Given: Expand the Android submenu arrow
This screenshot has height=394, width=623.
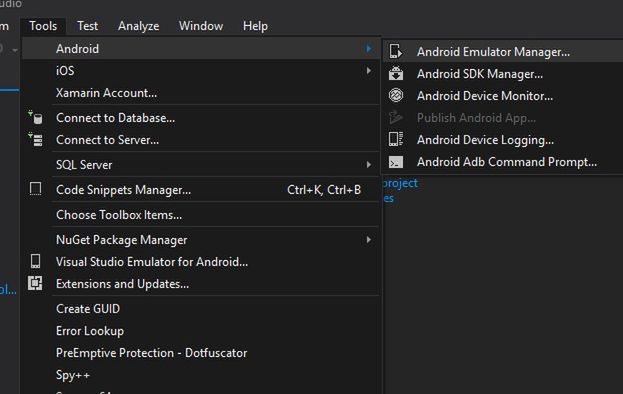Looking at the screenshot, I should point(369,49).
